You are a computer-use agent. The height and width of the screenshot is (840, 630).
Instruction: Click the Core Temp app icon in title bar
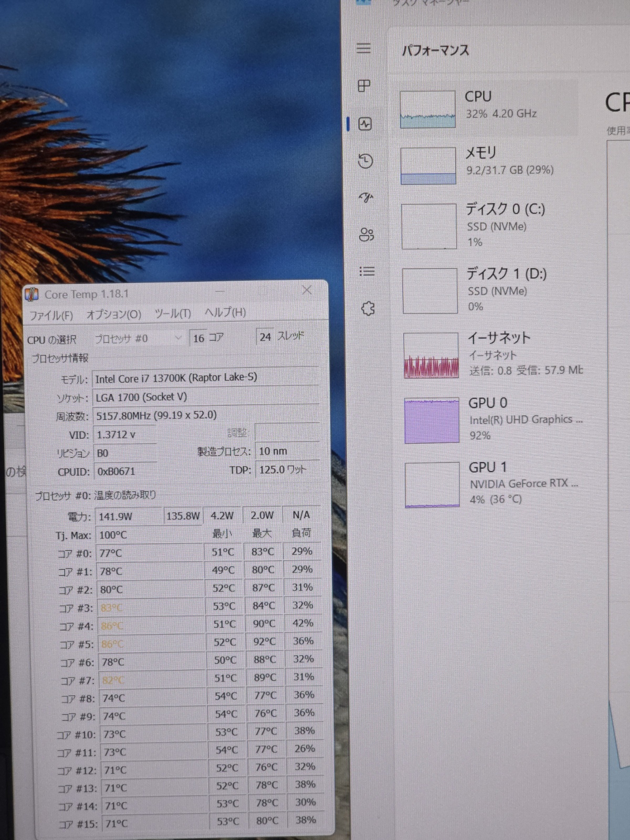(x=32, y=295)
